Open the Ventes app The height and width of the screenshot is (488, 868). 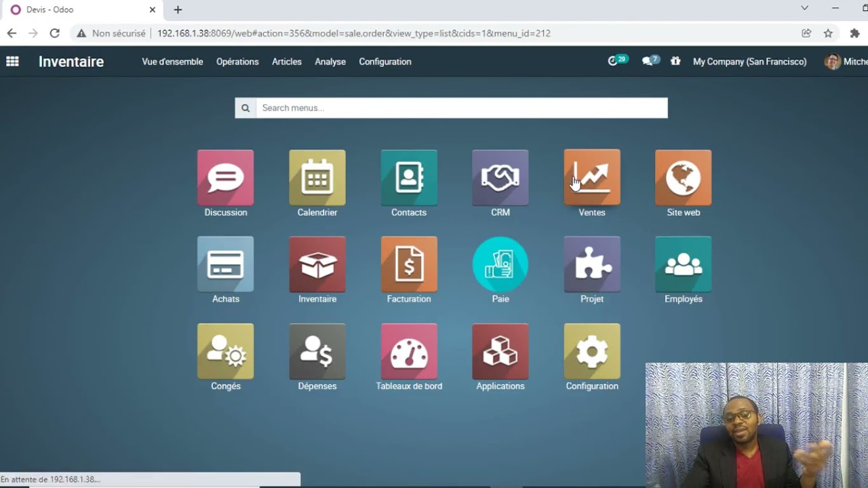(x=592, y=178)
